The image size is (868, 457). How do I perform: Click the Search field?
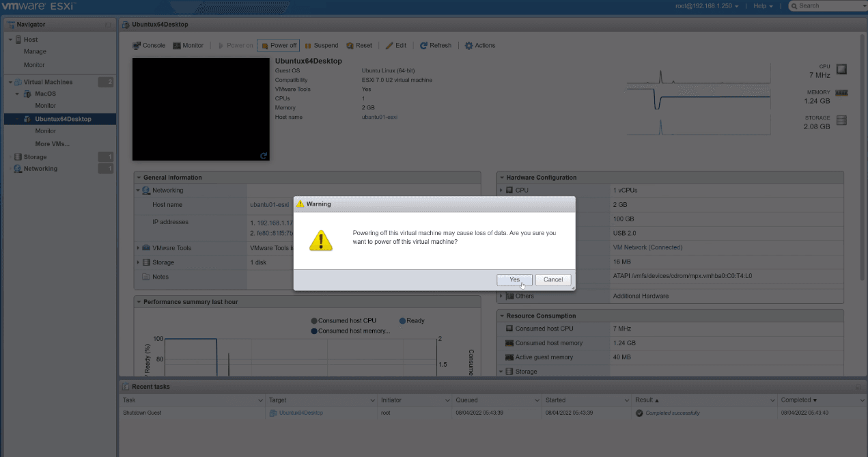click(828, 6)
